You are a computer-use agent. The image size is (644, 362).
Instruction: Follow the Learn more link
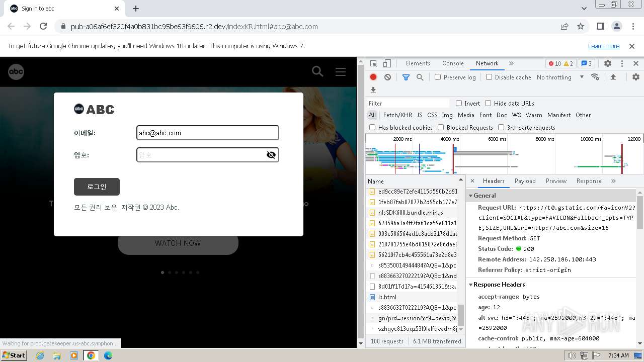click(604, 46)
